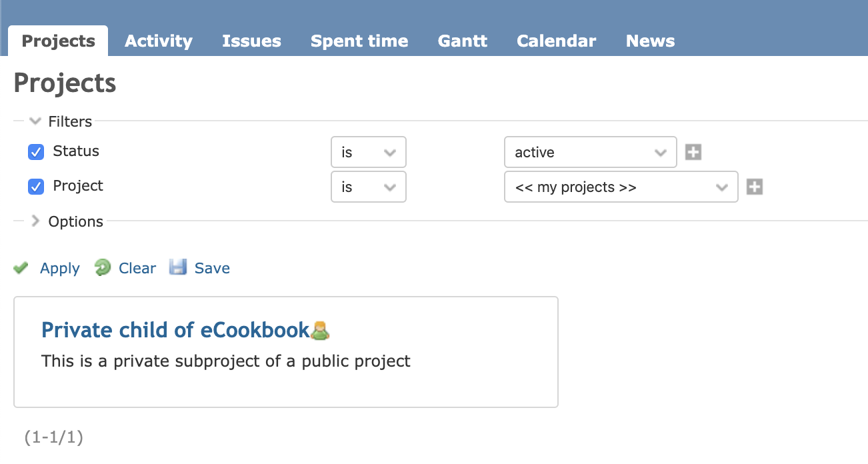Click the member user icon after eCookbook
This screenshot has height=464, width=868.
pyautogui.click(x=321, y=330)
